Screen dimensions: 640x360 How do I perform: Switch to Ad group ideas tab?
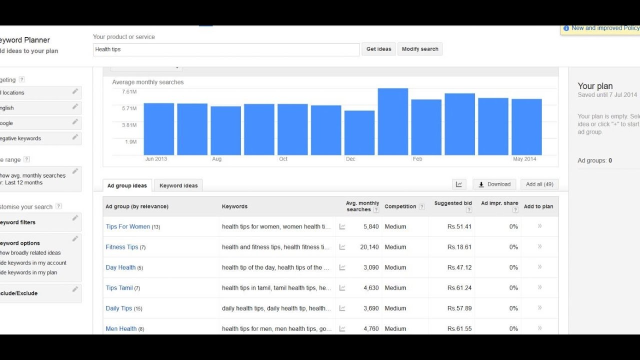coord(127,186)
